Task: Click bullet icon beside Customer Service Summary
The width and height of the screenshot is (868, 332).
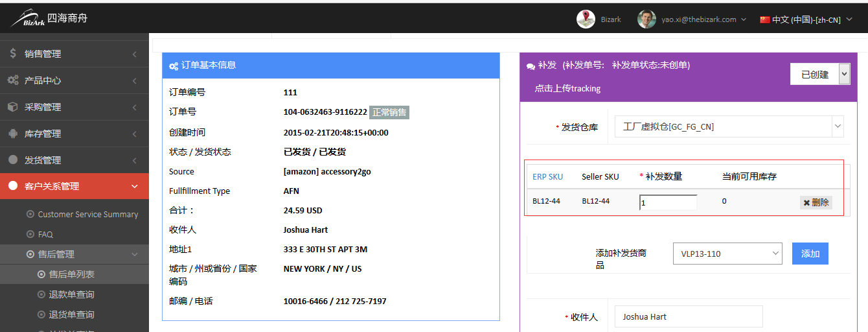Action: (x=30, y=214)
